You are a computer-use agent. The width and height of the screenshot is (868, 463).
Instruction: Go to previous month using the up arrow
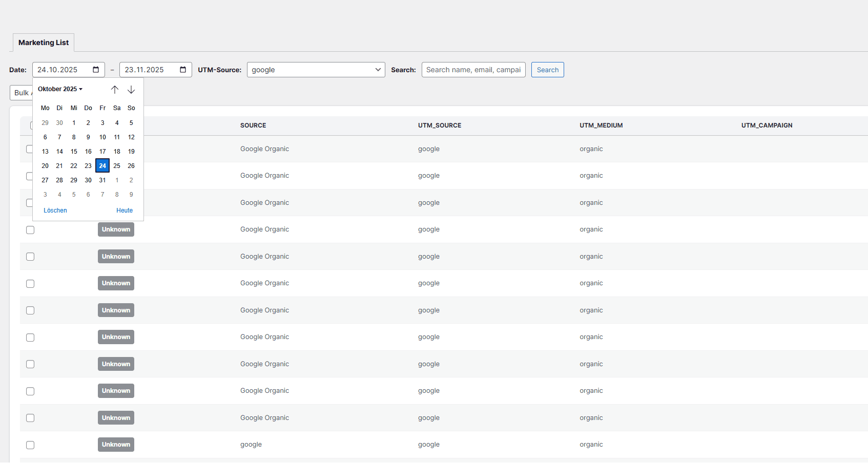(x=115, y=89)
